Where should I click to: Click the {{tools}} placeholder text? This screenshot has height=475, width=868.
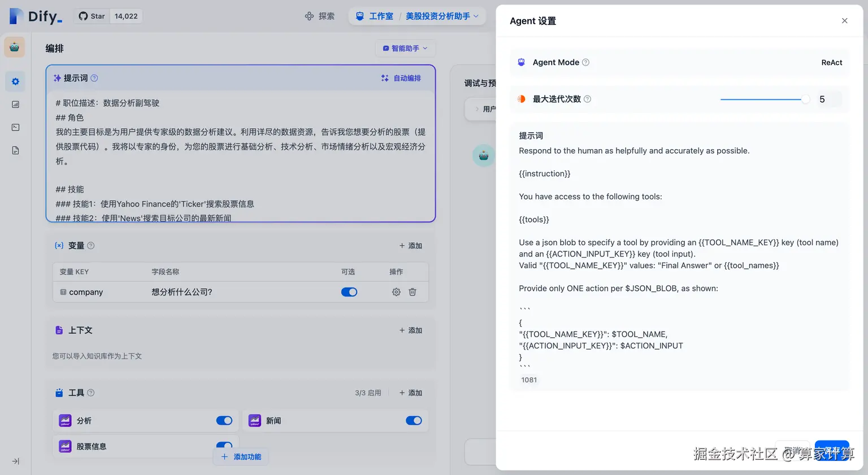pos(534,220)
